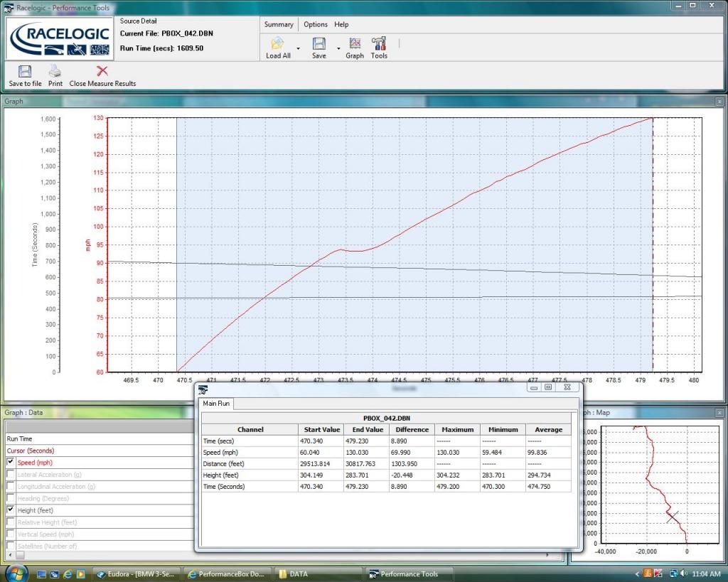Click the red X Close Measure Results icon
The width and height of the screenshot is (728, 582).
coord(102,71)
